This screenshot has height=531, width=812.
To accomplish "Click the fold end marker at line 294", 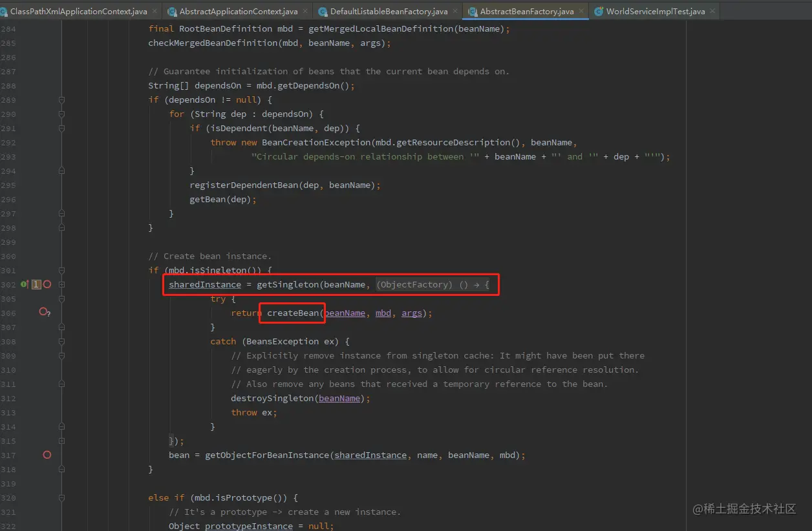I will click(x=61, y=171).
